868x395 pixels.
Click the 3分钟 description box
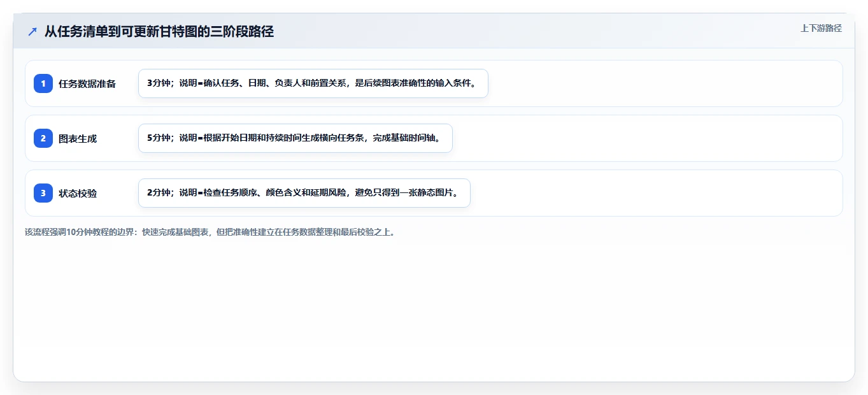(313, 83)
